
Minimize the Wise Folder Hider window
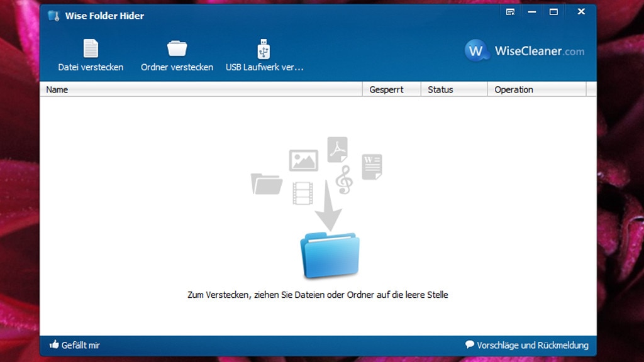point(532,12)
